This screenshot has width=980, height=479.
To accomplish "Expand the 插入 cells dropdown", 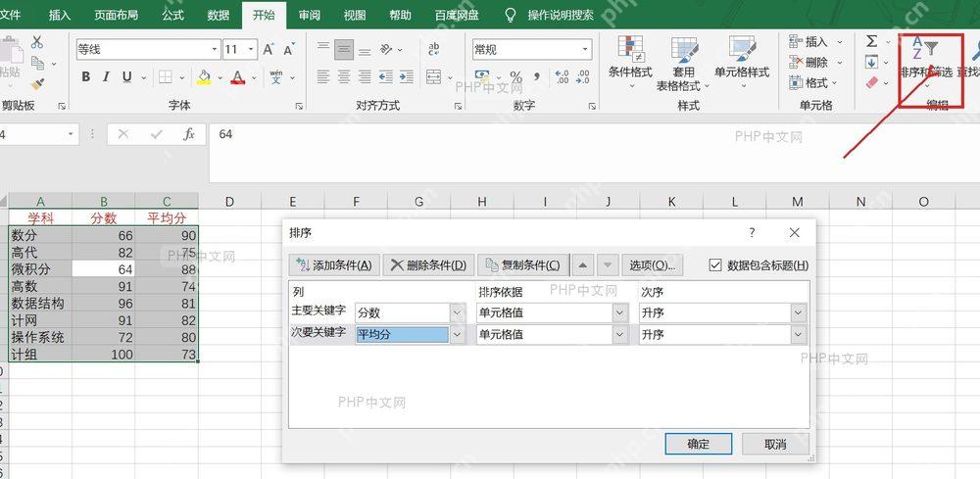I will (x=840, y=42).
